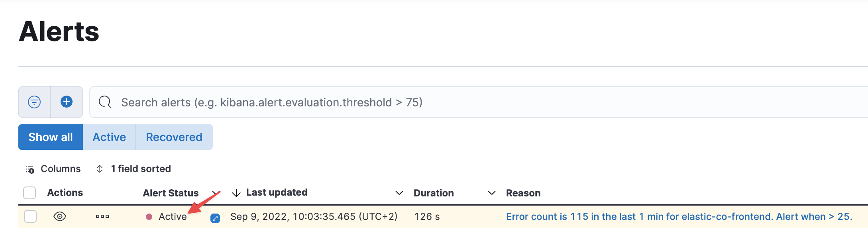This screenshot has height=251, width=868.
Task: Open alert flyout with the blue expand icon
Action: 215,218
